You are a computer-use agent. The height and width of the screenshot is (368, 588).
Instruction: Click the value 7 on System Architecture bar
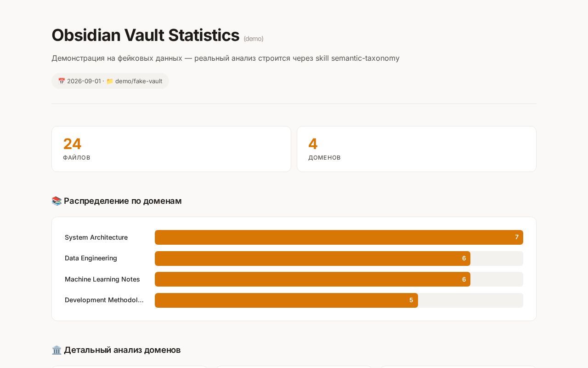point(517,237)
